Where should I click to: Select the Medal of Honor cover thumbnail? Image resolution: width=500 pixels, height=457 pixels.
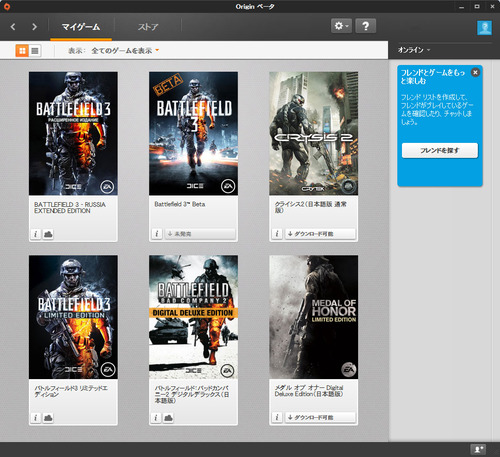click(313, 317)
